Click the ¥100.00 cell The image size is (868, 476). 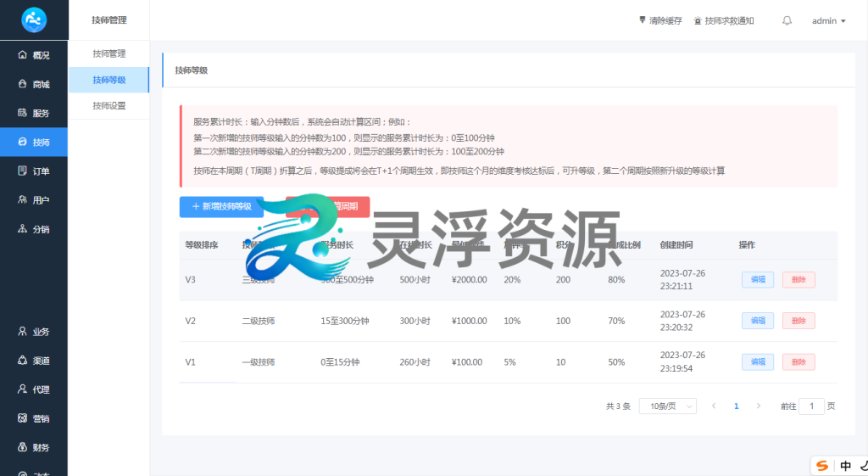[467, 361]
